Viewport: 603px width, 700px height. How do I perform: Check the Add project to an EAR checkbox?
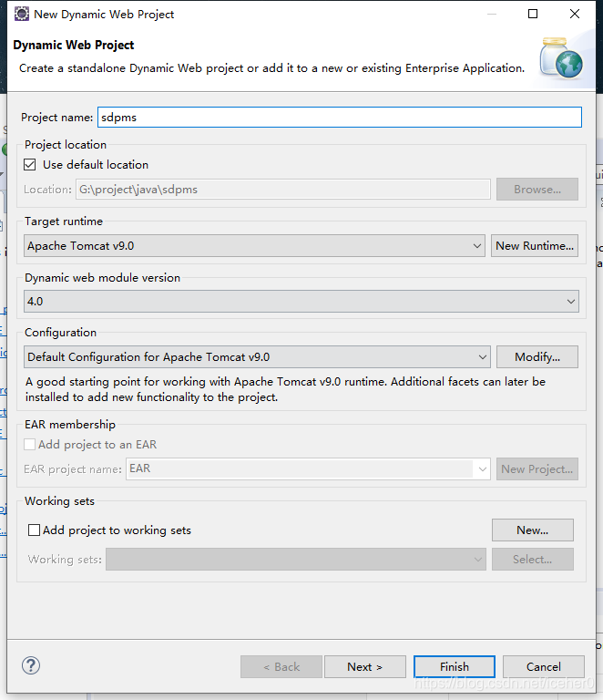point(30,445)
